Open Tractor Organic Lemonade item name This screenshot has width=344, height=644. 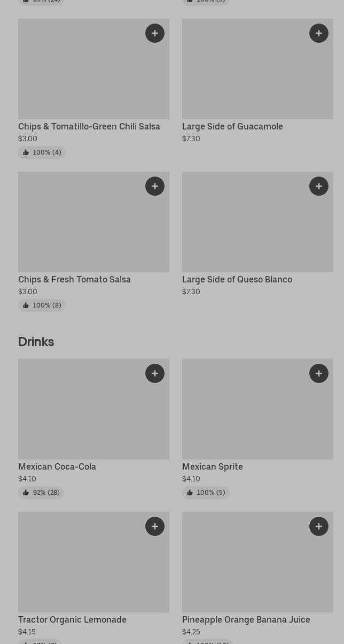point(72,620)
